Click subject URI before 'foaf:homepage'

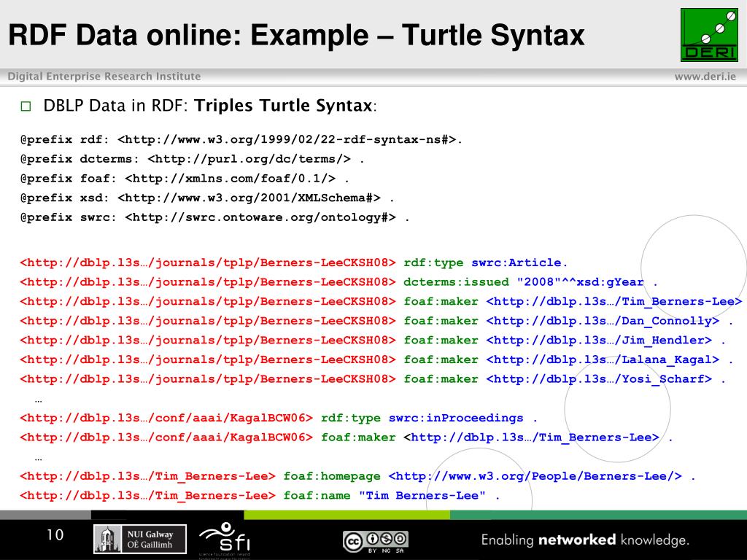coord(147,477)
